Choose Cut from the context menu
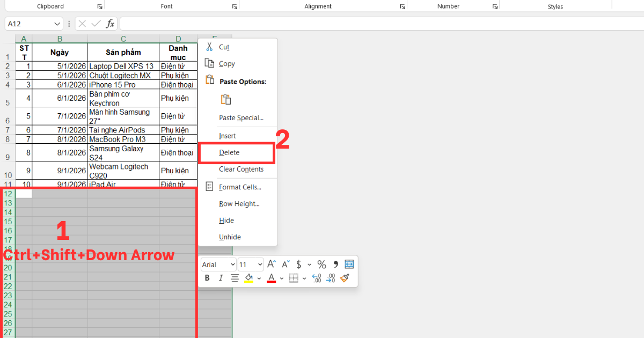Viewport: 644px width, 338px height. tap(238, 47)
